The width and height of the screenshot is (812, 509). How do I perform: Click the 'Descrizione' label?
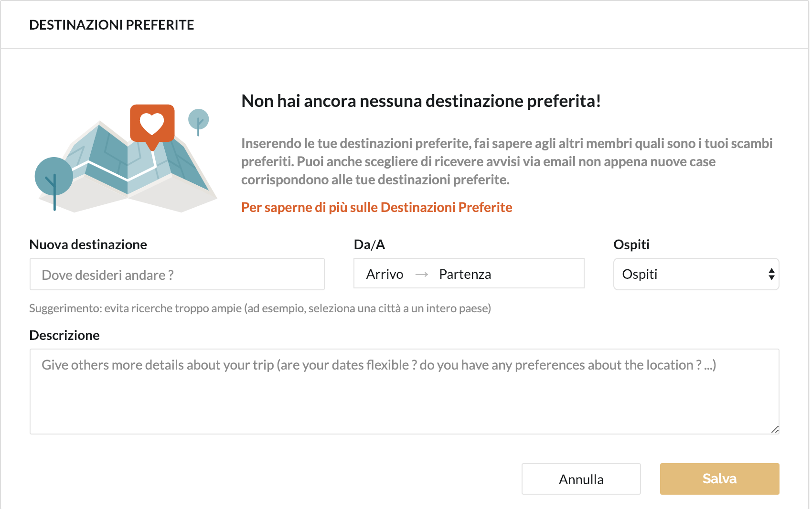point(64,335)
